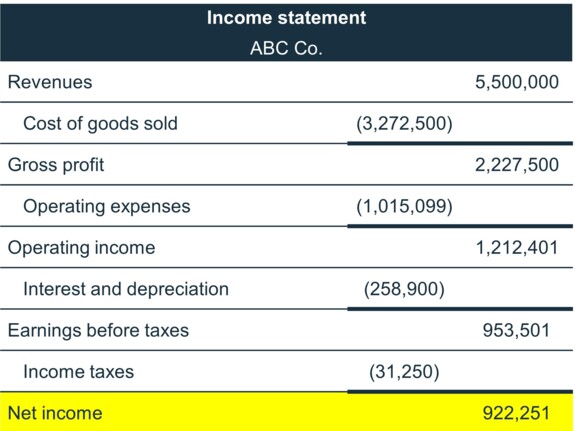Click the Cost of goods sold label

pyautogui.click(x=100, y=123)
